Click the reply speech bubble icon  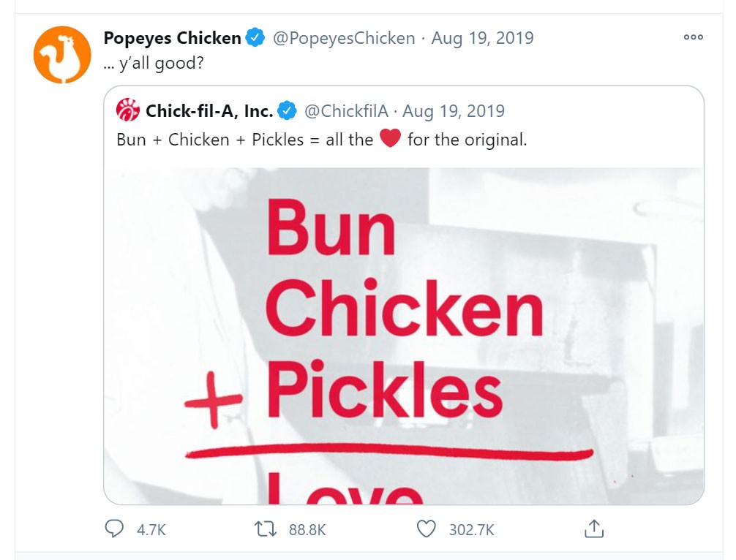coord(114,529)
